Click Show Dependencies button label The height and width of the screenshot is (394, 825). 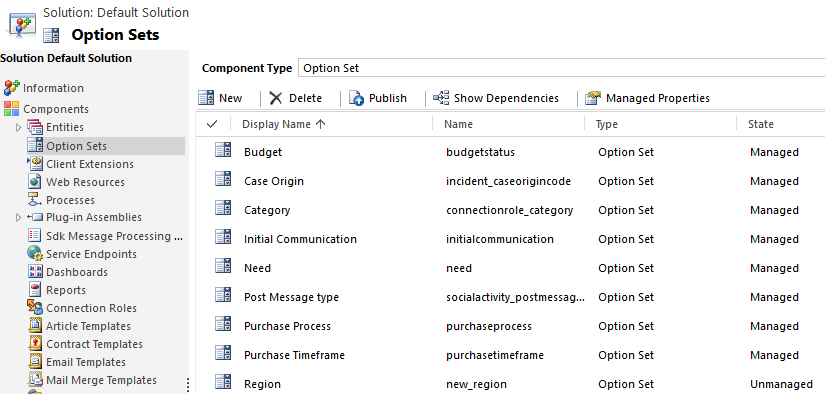506,98
